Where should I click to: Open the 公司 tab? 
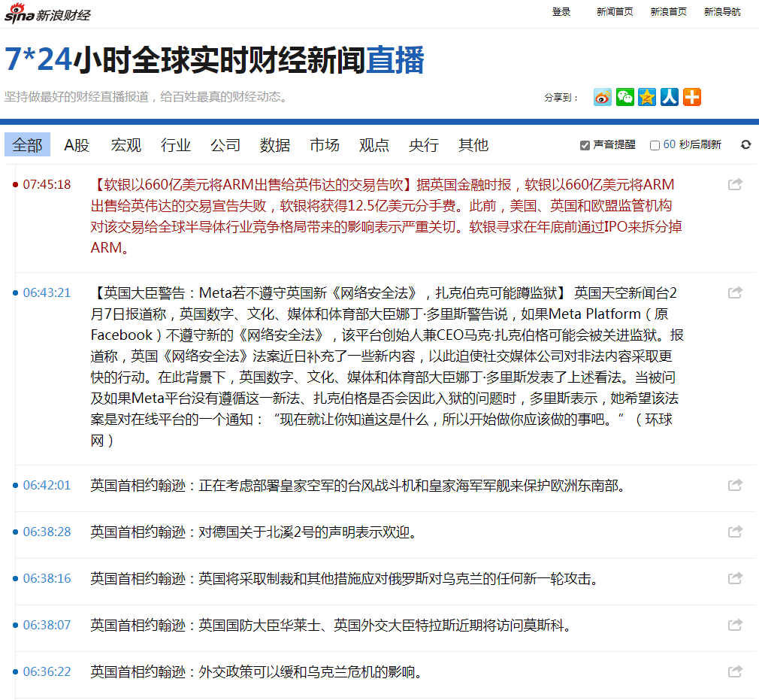(x=225, y=145)
